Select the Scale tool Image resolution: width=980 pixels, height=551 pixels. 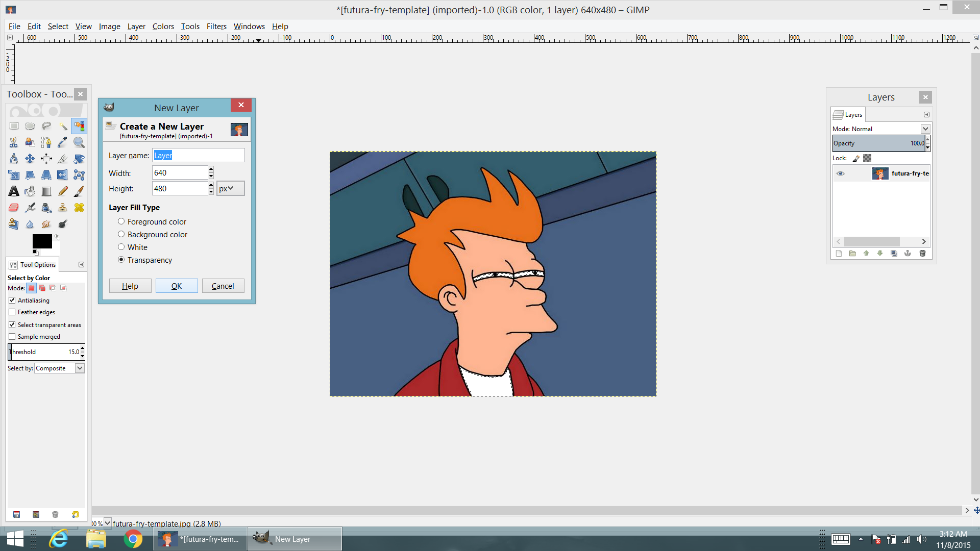(x=14, y=175)
